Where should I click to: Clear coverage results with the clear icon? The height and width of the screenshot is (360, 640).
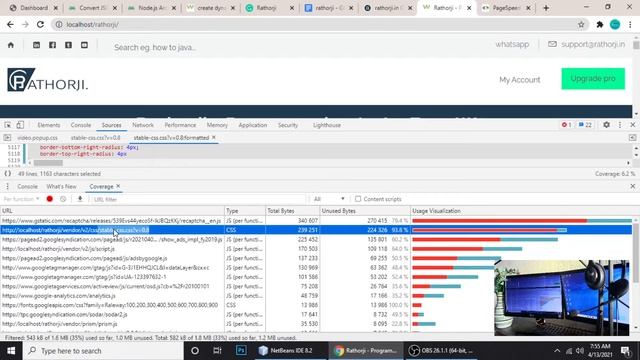coord(63,199)
